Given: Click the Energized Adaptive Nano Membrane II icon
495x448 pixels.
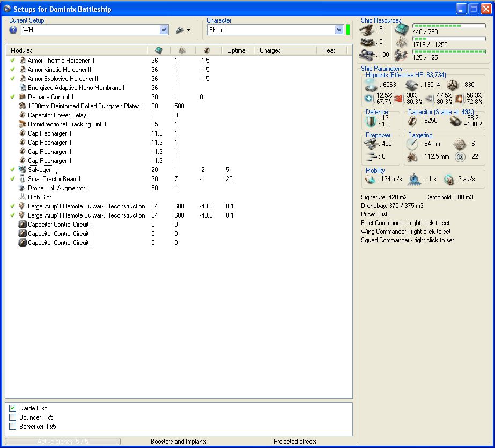Looking at the screenshot, I should [23, 88].
